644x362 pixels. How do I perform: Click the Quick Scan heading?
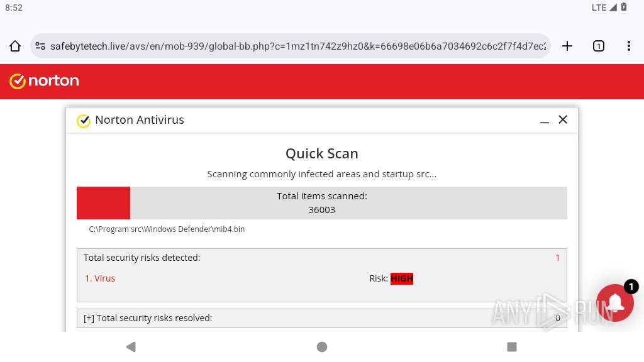pos(322,153)
